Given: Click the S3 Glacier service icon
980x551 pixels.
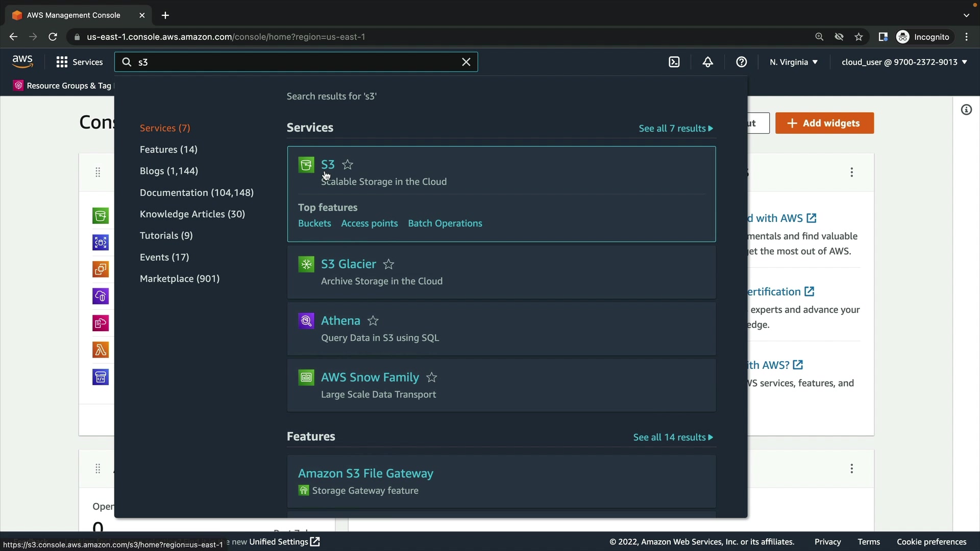Looking at the screenshot, I should coord(306,264).
